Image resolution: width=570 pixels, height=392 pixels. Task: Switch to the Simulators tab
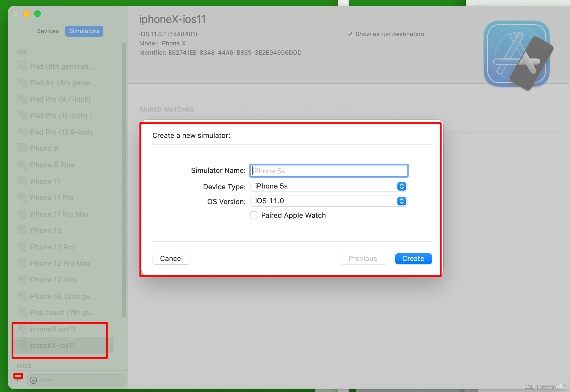click(84, 31)
